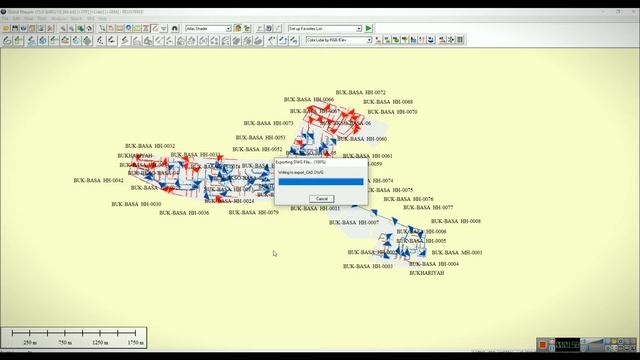Screen dimensions: 640x360
Task: Click map label BUK-BASA HH-0004
Action: (x=434, y=264)
